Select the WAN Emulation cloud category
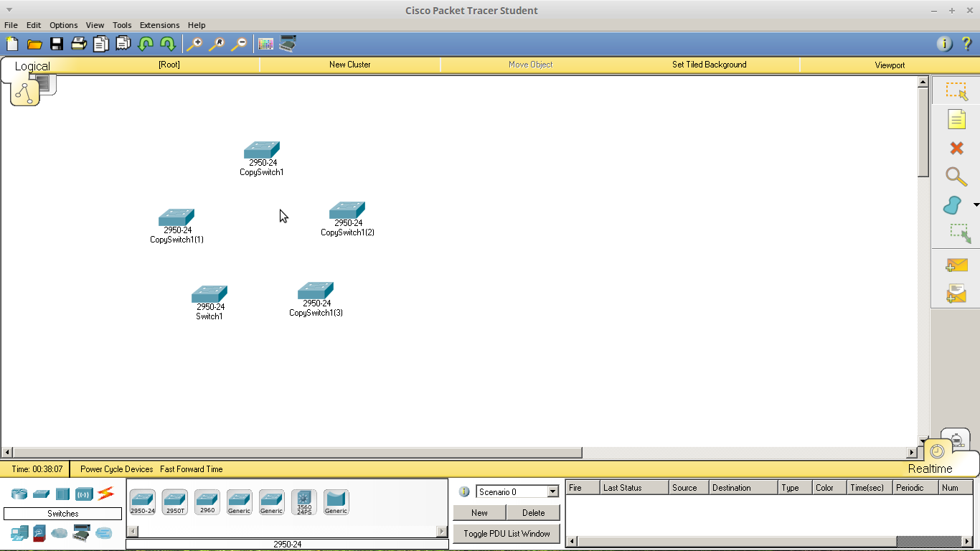Image resolution: width=980 pixels, height=551 pixels. (x=60, y=533)
